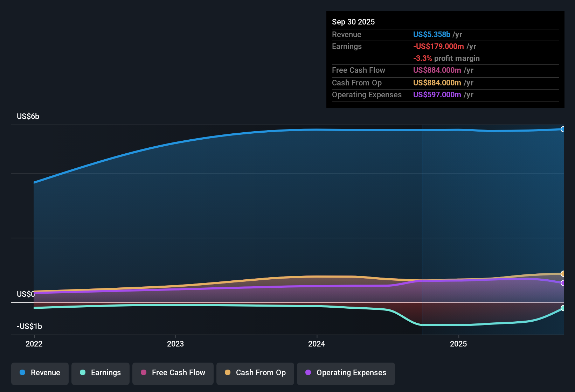Click the 2022 x-axis label
Image resolution: width=575 pixels, height=392 pixels.
(x=34, y=344)
